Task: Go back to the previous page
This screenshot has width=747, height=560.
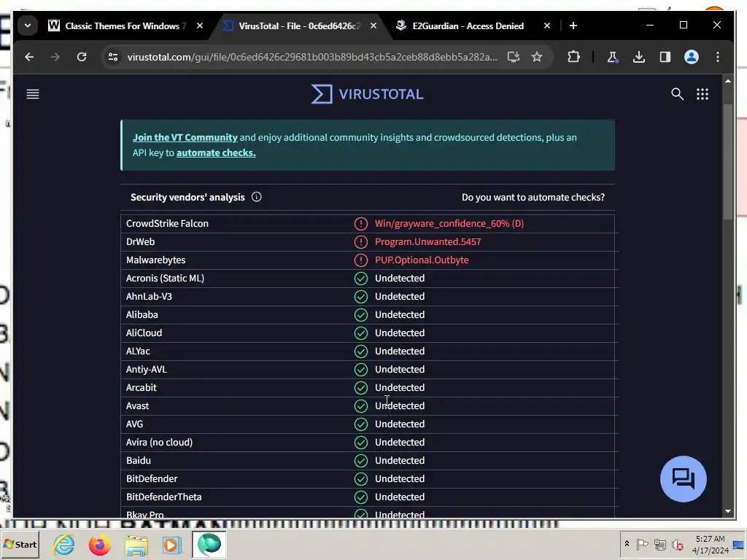Action: click(29, 57)
